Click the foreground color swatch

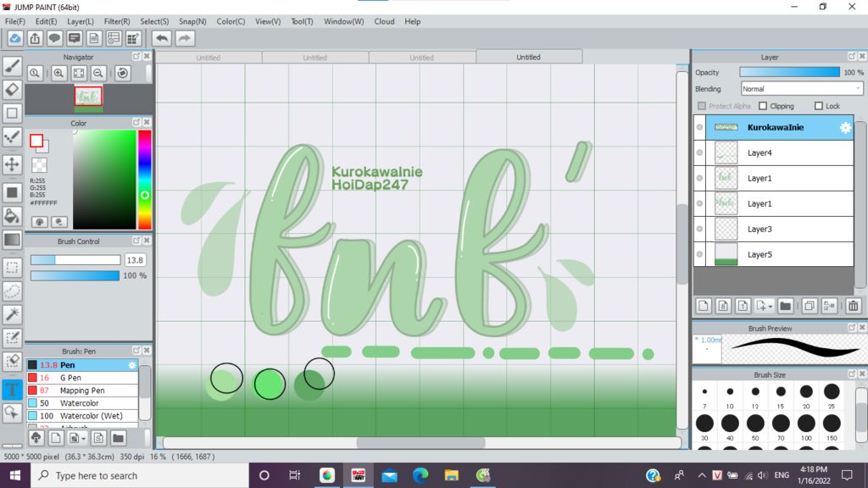pos(36,141)
